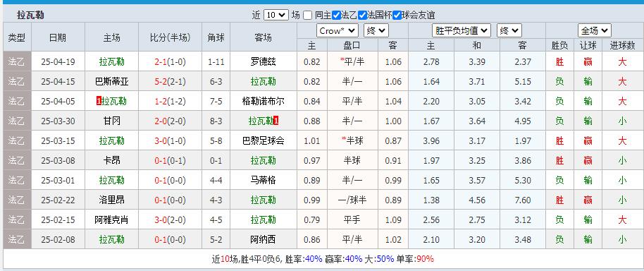Click the 单率 90% summary value
This screenshot has height=271, width=644.
click(425, 259)
